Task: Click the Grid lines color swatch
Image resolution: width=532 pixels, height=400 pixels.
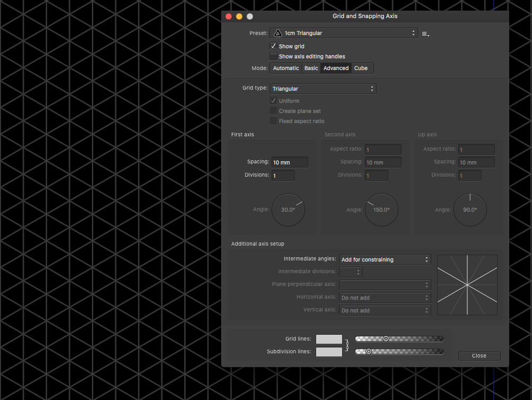Action: pyautogui.click(x=328, y=338)
